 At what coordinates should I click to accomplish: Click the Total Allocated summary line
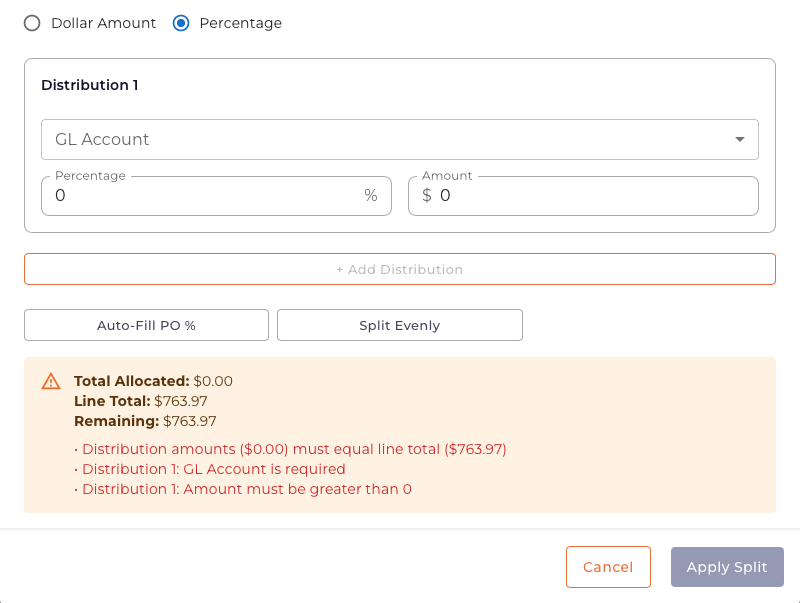153,381
